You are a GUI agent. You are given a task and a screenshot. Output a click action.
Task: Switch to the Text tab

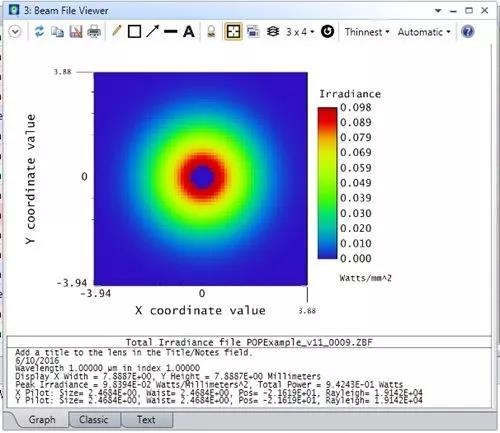146,419
